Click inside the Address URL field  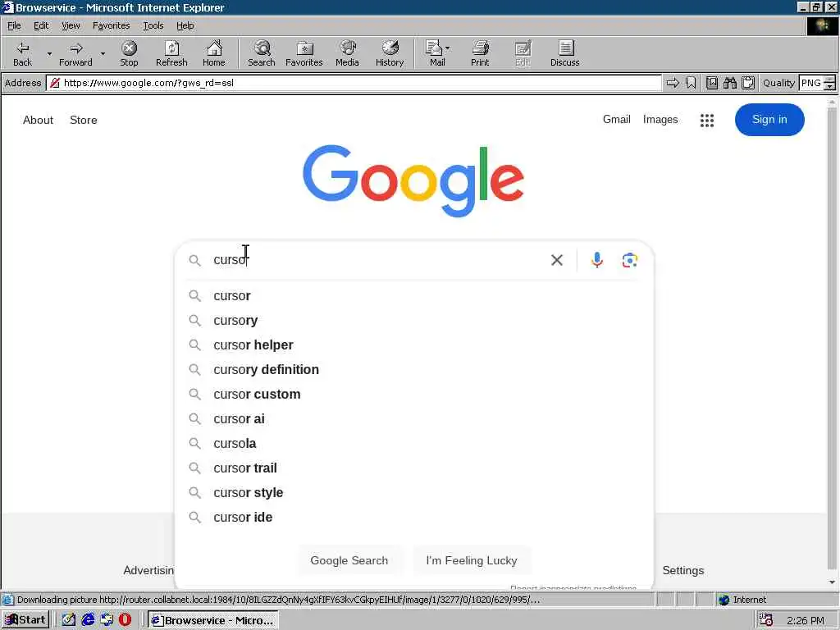[354, 83]
